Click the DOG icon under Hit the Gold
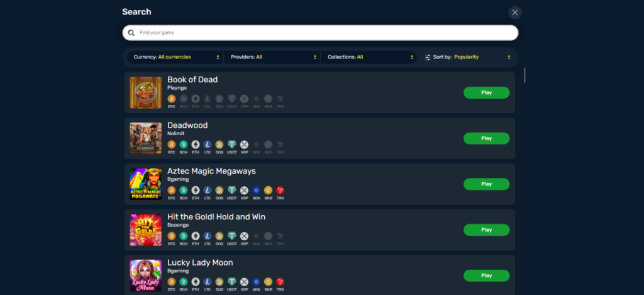The image size is (644, 295). (x=219, y=236)
